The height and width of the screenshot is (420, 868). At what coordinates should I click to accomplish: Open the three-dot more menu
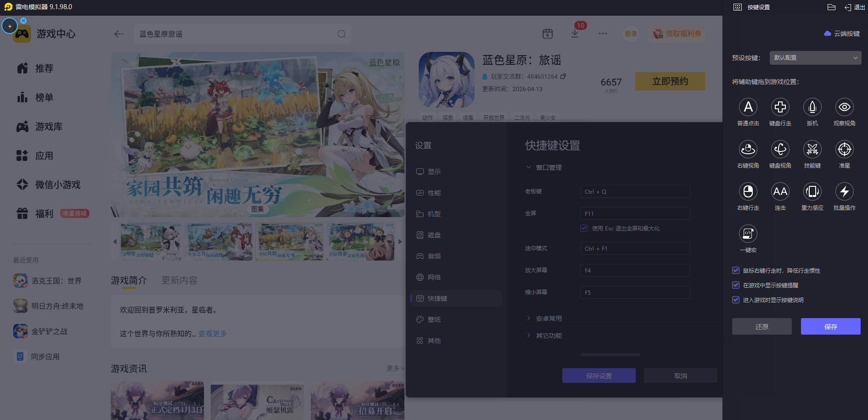tap(603, 34)
